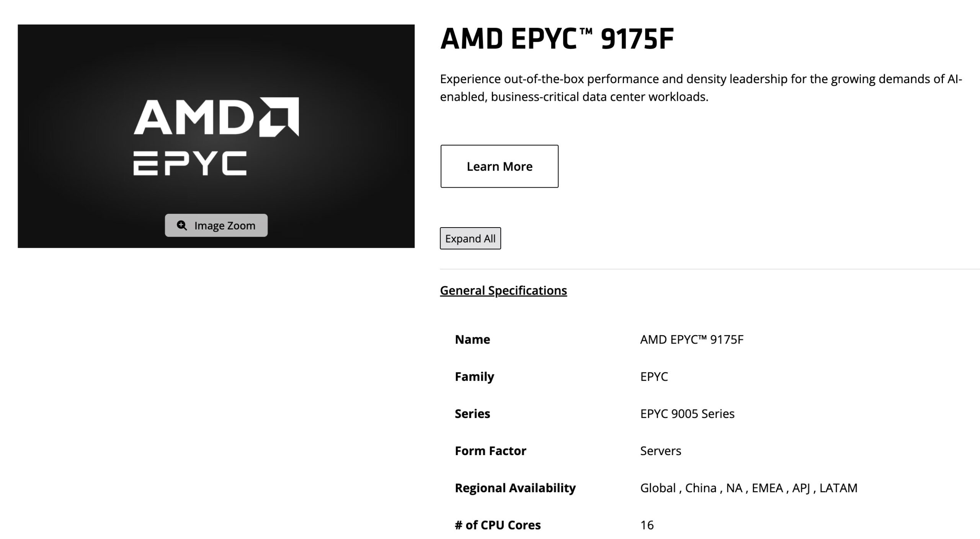Click the EPYC wordmark in product image
This screenshot has width=980, height=539.
tap(190, 163)
